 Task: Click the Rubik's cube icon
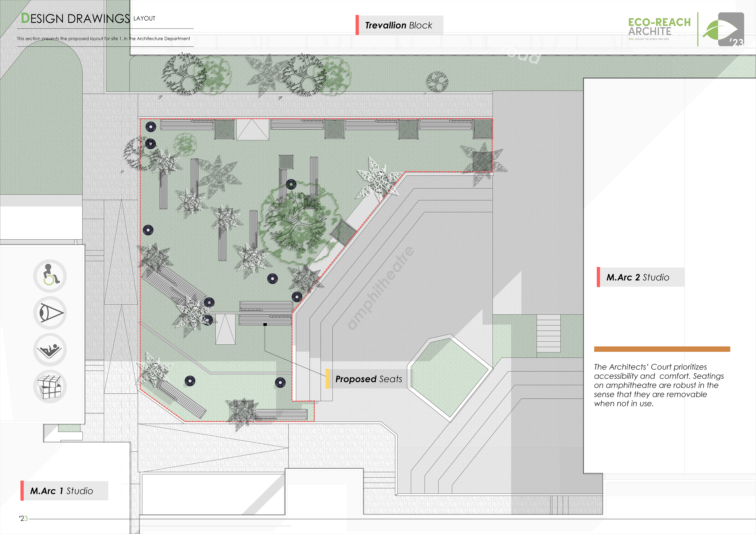pos(50,386)
